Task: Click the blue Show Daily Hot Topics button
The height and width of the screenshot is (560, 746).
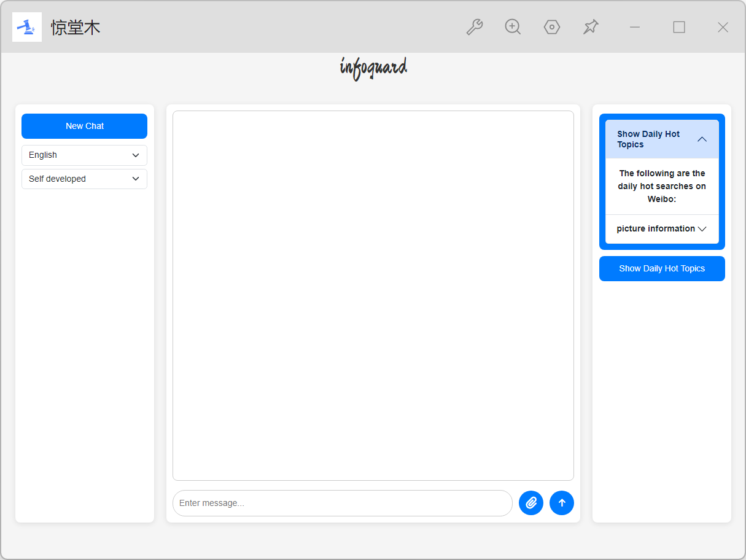Action: [x=662, y=268]
